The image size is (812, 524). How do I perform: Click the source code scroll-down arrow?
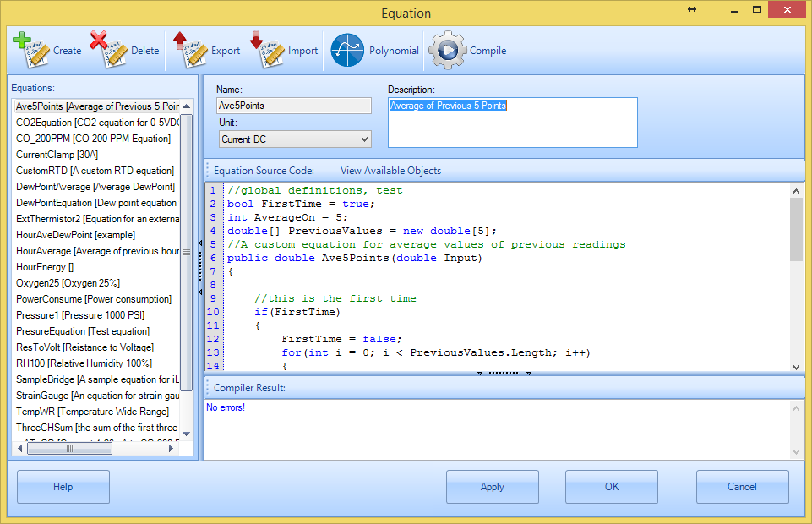797,367
